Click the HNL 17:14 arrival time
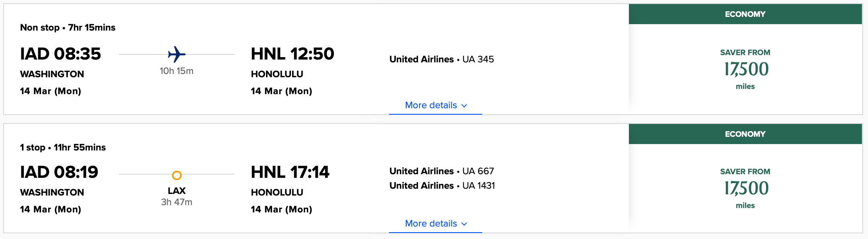 (290, 173)
